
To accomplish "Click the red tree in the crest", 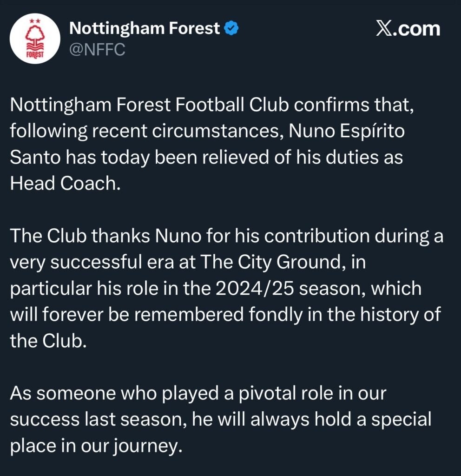I will (x=35, y=36).
